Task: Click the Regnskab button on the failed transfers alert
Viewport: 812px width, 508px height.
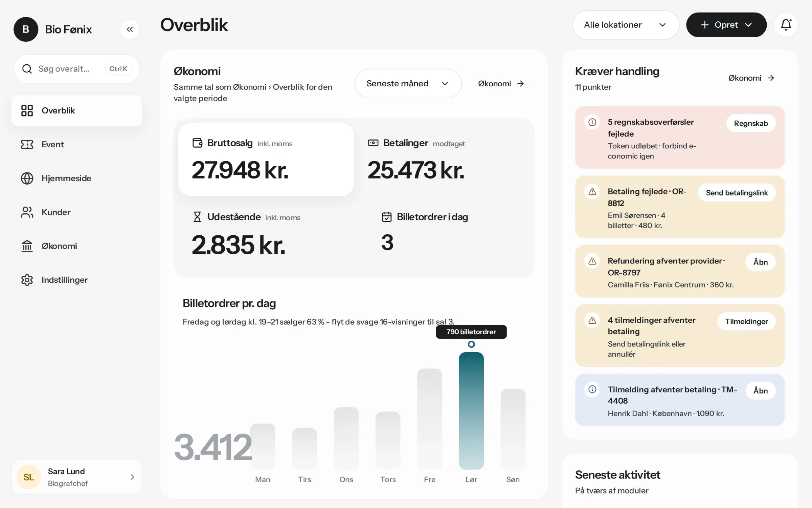Action: (751, 123)
